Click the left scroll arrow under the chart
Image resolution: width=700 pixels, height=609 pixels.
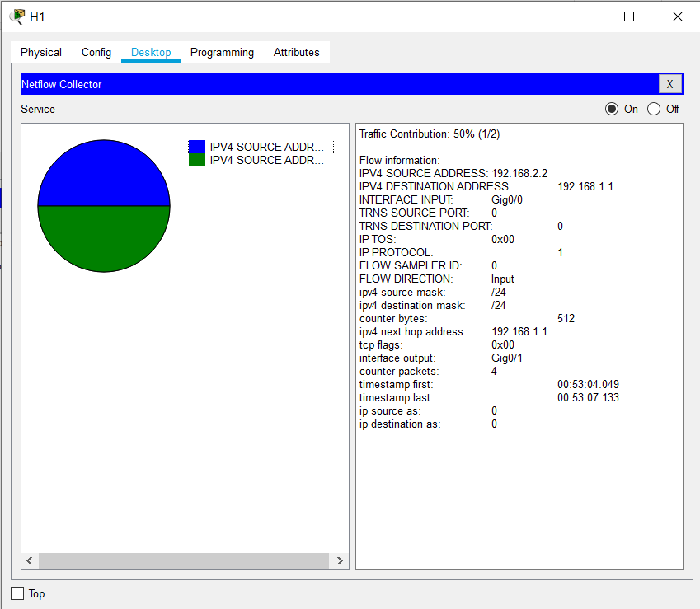point(30,560)
